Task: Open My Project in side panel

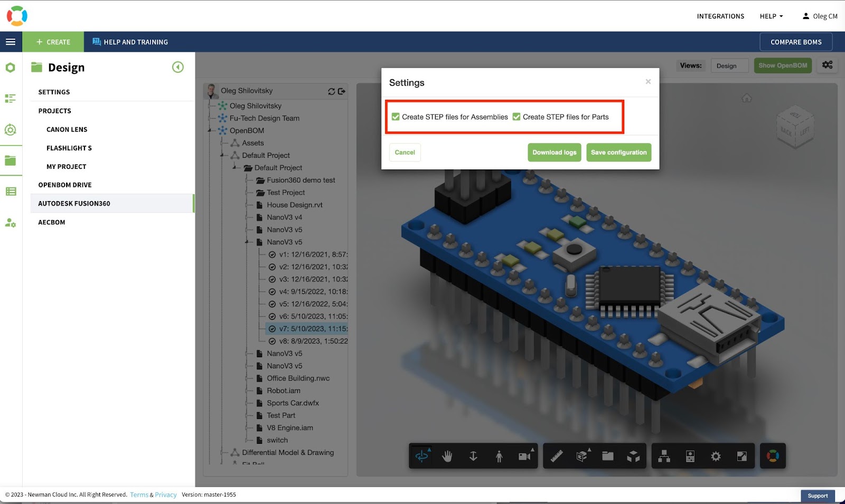Action: (x=67, y=166)
